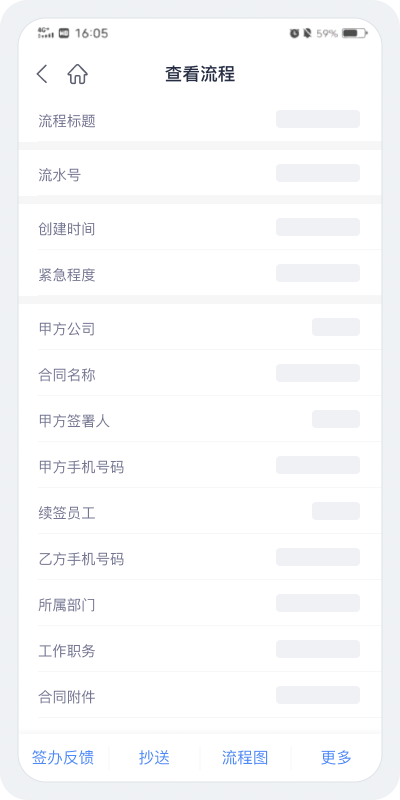This screenshot has width=400, height=800.
Task: Tap the 续签员工 value placeholder
Action: click(336, 511)
